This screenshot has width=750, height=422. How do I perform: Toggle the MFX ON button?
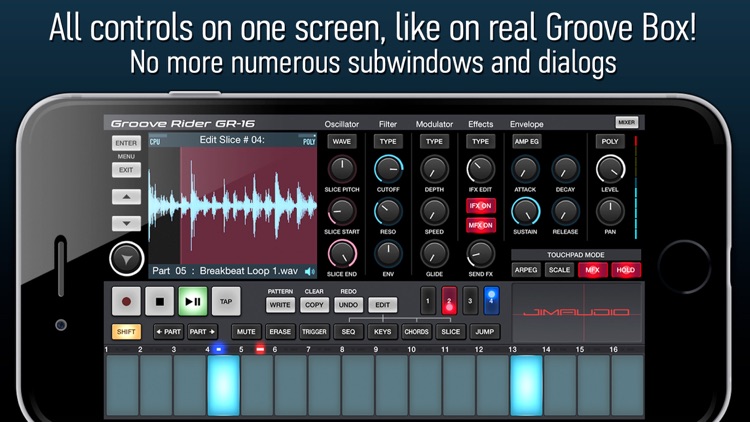tap(481, 225)
